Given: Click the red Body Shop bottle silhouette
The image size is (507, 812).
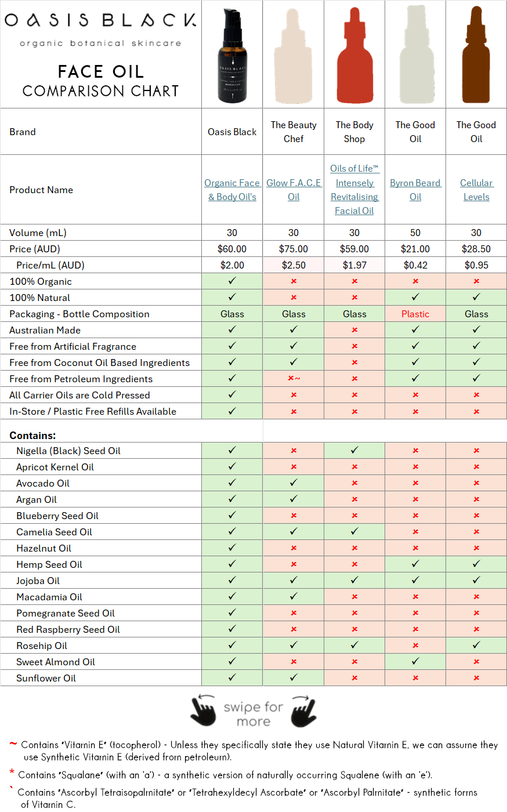Looking at the screenshot, I should 354,55.
